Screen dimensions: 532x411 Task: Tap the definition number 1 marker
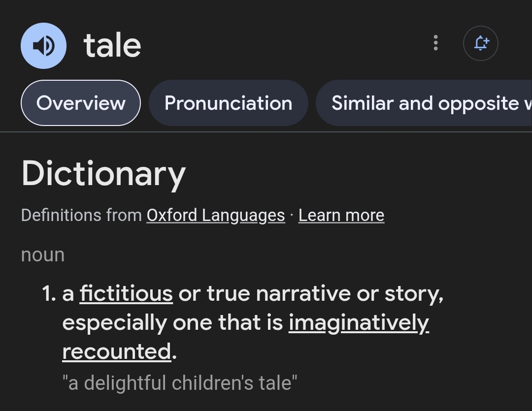click(49, 293)
